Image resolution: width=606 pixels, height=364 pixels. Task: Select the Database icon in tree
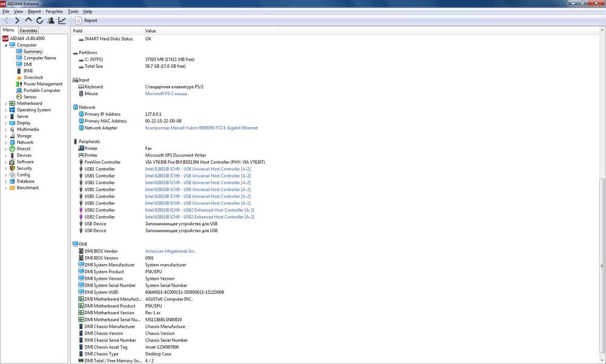point(12,181)
